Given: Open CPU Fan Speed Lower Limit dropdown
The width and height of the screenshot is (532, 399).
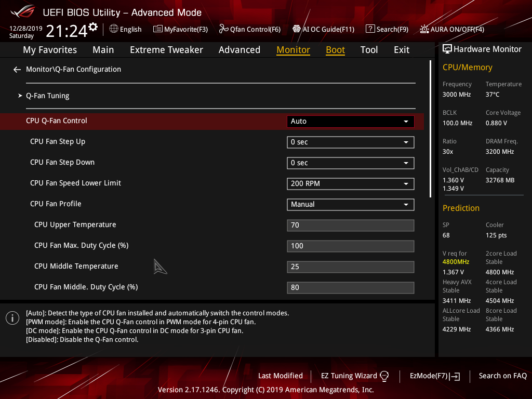Looking at the screenshot, I should click(x=350, y=184).
